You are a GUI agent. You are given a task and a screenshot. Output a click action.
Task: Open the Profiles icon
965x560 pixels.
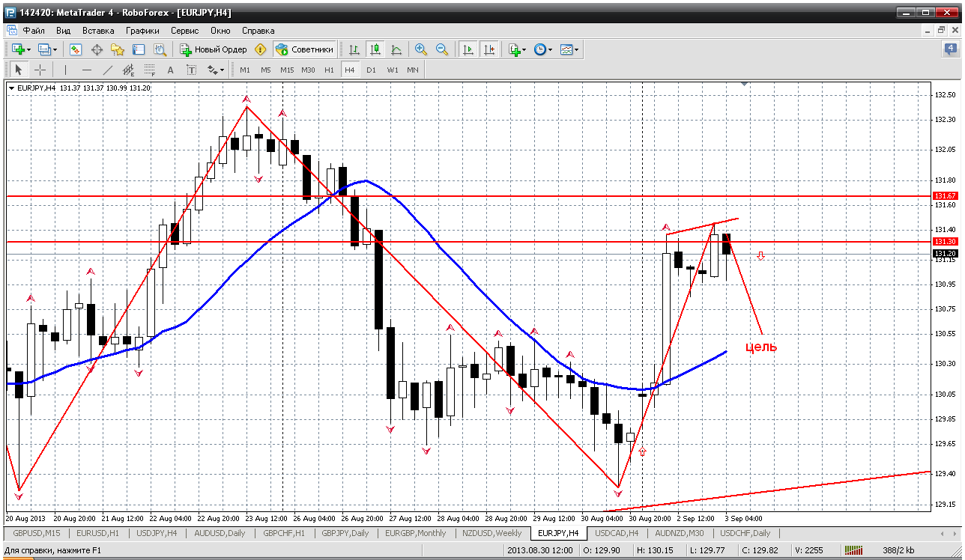click(x=44, y=49)
